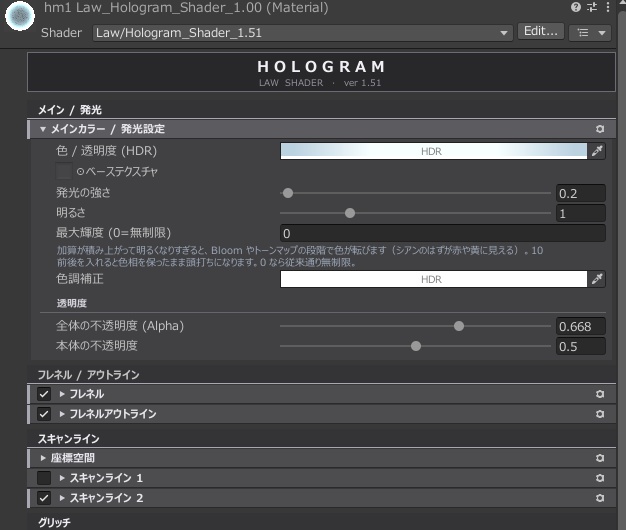Pick color with 色調補正 eyedropper
This screenshot has height=530, width=626.
(x=597, y=279)
